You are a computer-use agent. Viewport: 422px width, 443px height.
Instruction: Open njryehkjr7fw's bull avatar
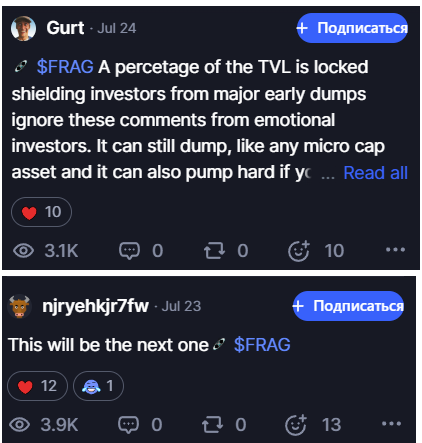tap(19, 306)
